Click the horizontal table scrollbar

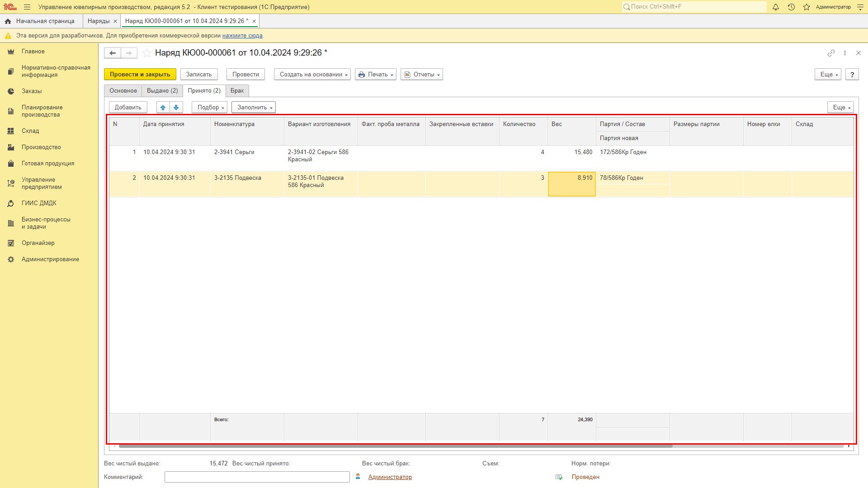(x=396, y=446)
